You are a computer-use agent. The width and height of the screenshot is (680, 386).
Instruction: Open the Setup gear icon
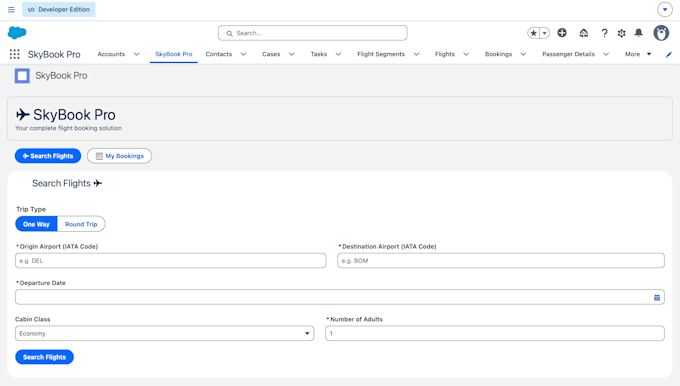click(621, 33)
